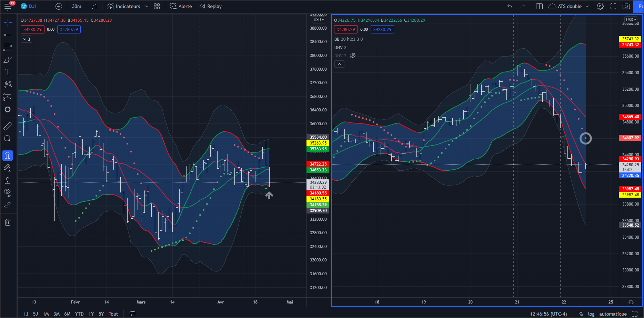This screenshot has height=318, width=644.
Task: Show the hidden DNV 2 indicator
Action: coord(353,56)
